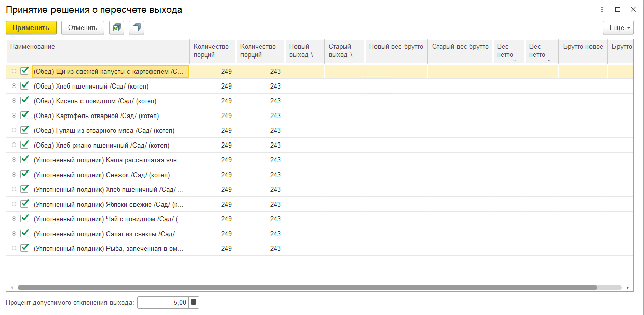Image resolution: width=644 pixels, height=315 pixels.
Task: Click the percent deviation input field
Action: click(x=162, y=303)
